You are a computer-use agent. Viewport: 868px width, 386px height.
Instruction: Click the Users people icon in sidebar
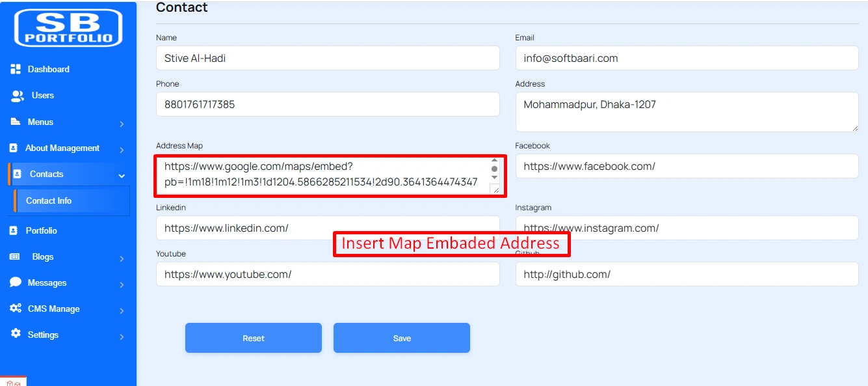[18, 96]
